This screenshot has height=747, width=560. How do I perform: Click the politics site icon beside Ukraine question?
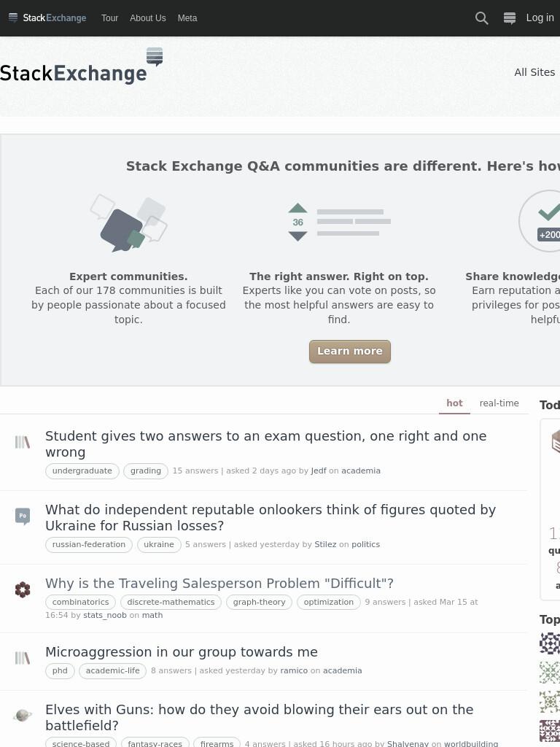(x=23, y=516)
